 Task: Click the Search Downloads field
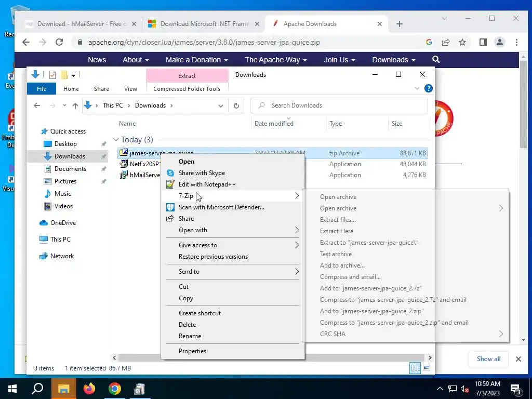pos(339,105)
